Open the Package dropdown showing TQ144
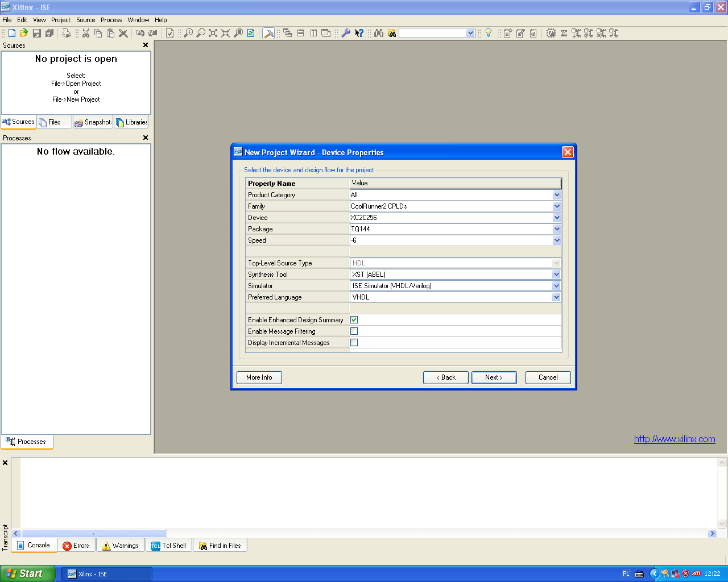Image resolution: width=728 pixels, height=582 pixels. click(557, 229)
